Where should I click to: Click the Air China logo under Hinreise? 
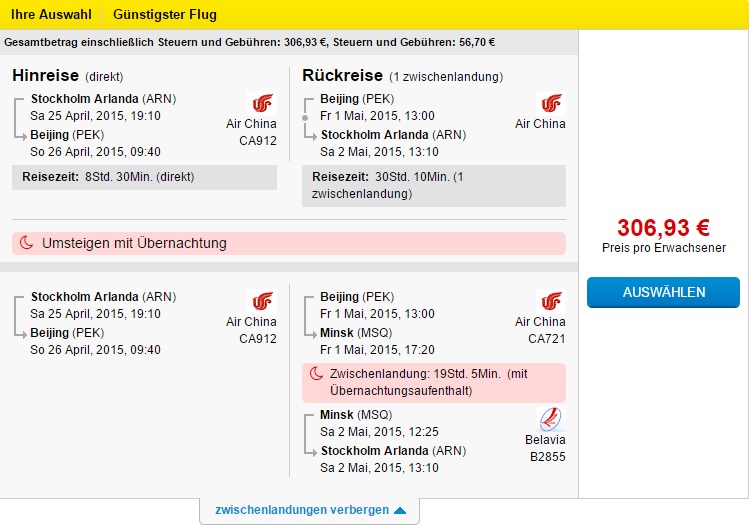pyautogui.click(x=262, y=103)
